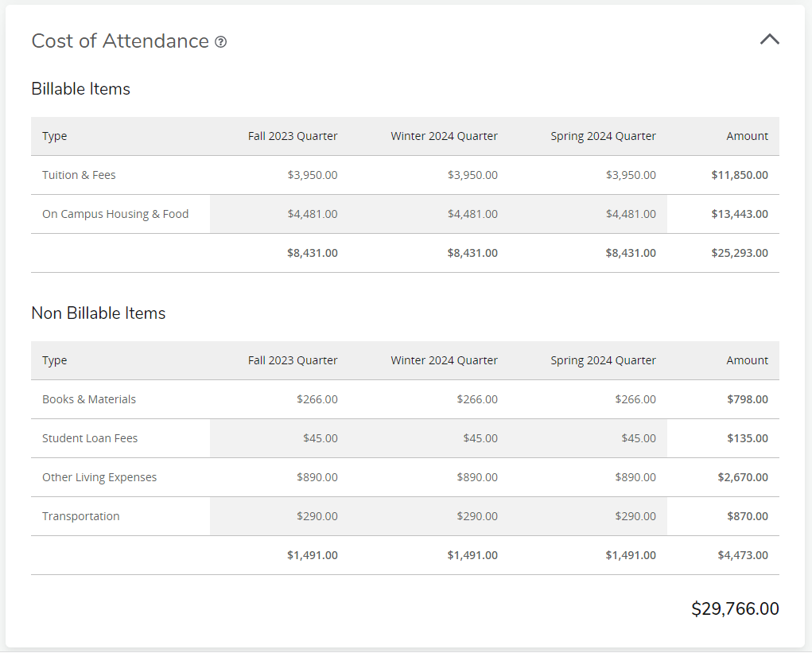Click the Amount column header
This screenshot has width=812, height=653.
pyautogui.click(x=748, y=136)
